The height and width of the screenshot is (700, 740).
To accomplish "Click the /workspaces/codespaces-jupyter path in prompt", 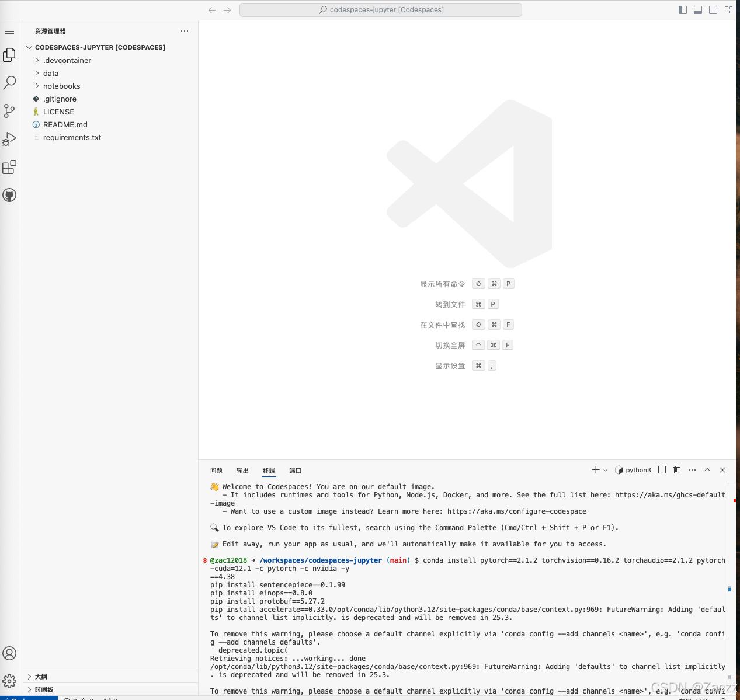I will point(321,560).
